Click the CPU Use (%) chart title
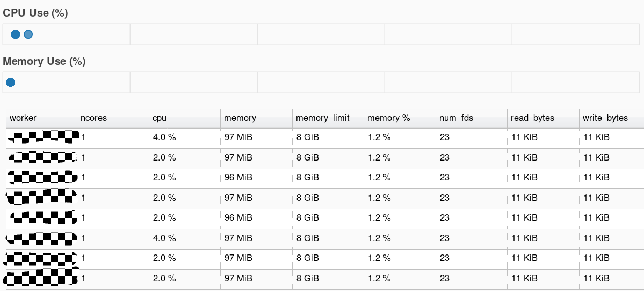 coord(35,13)
